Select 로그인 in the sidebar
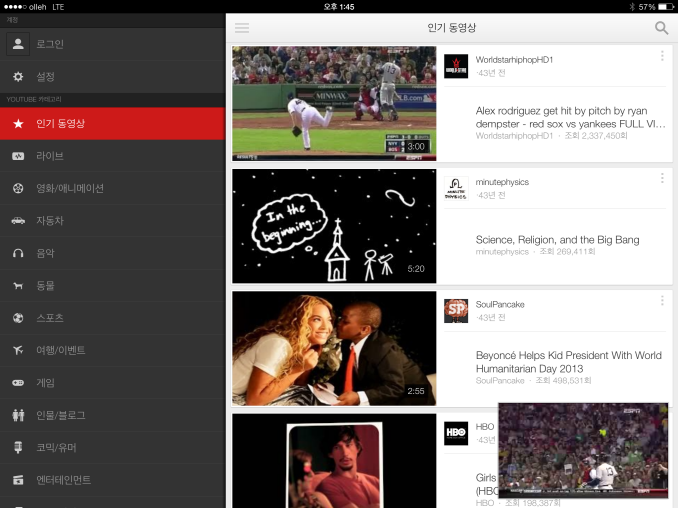Image resolution: width=678 pixels, height=508 pixels. coord(112,44)
